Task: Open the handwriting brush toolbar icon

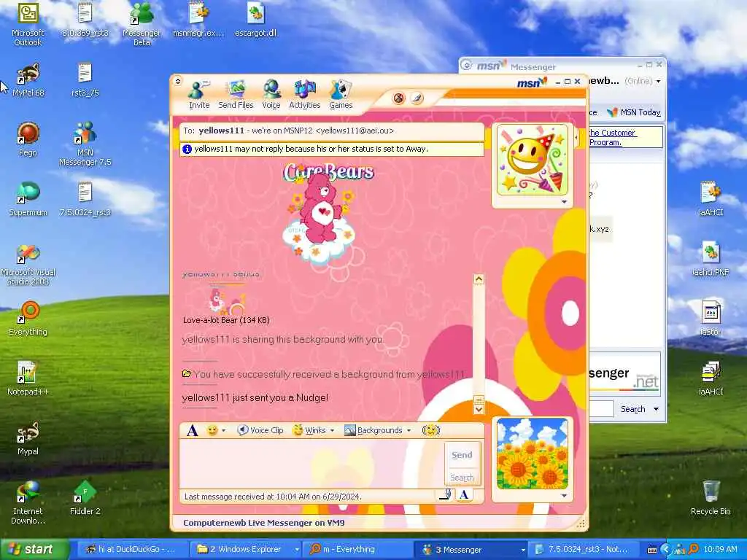Action: [417, 98]
